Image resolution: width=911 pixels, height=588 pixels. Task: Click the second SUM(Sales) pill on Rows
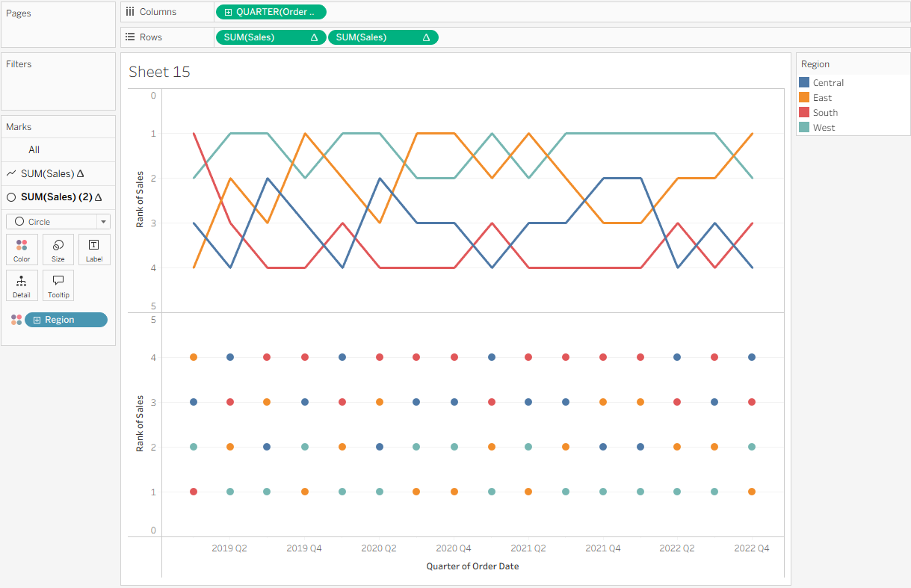[x=382, y=37]
